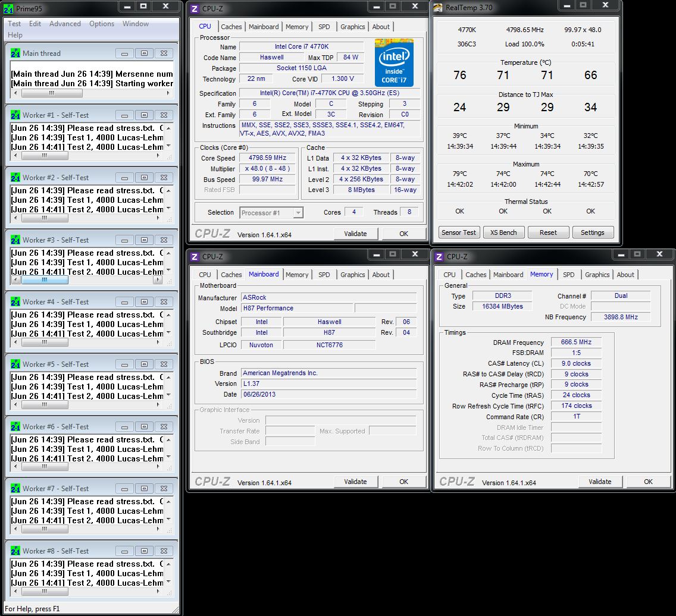Click the Core VID 1.300 V value
The image size is (676, 616).
click(342, 79)
